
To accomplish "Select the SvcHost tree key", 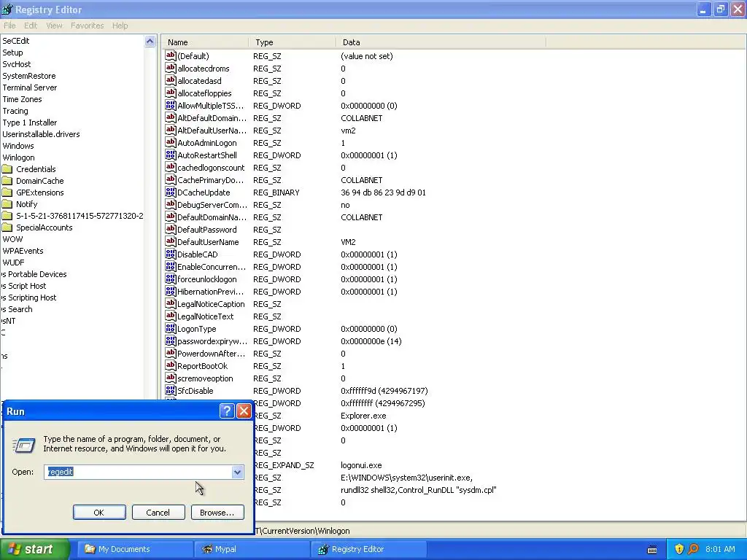I will (17, 64).
